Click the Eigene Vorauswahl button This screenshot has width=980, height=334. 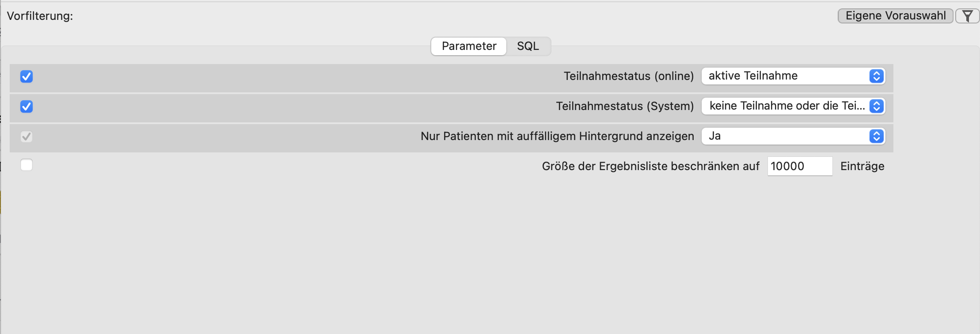(x=896, y=16)
